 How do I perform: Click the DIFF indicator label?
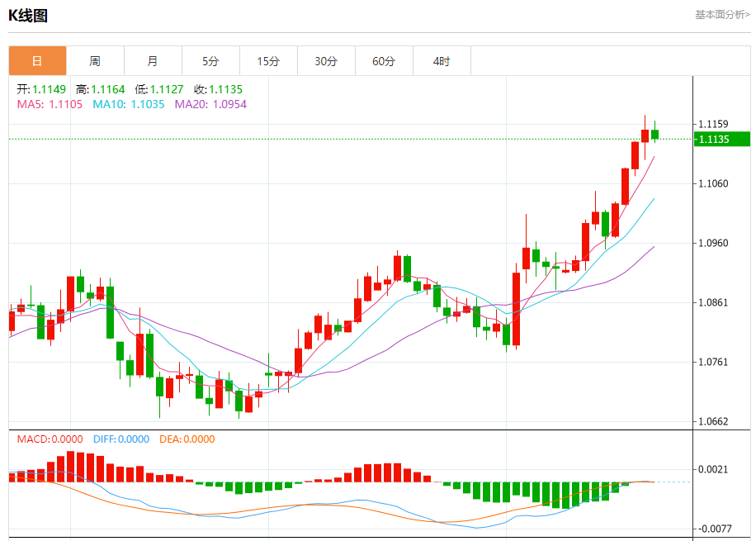click(x=121, y=439)
